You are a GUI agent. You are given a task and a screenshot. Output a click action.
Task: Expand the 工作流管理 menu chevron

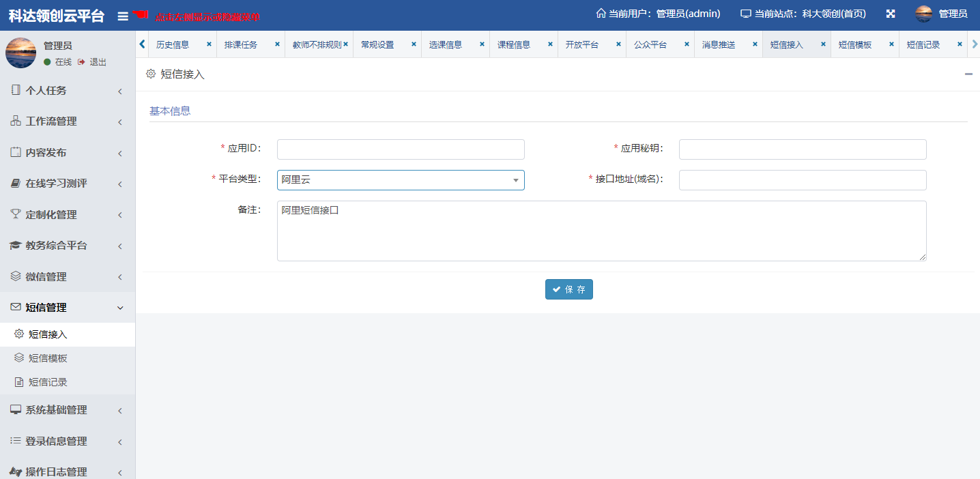tap(120, 122)
